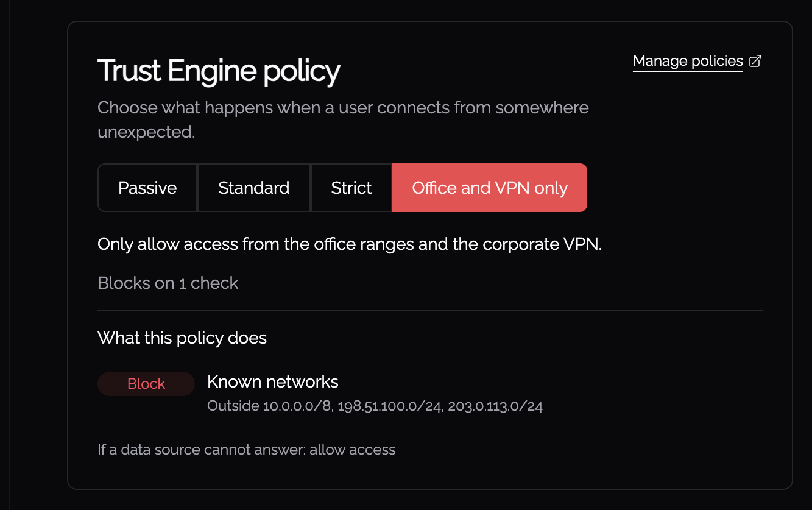The height and width of the screenshot is (510, 812).
Task: Click the 'Choose what happens when a user connects' subtitle
Action: point(343,119)
